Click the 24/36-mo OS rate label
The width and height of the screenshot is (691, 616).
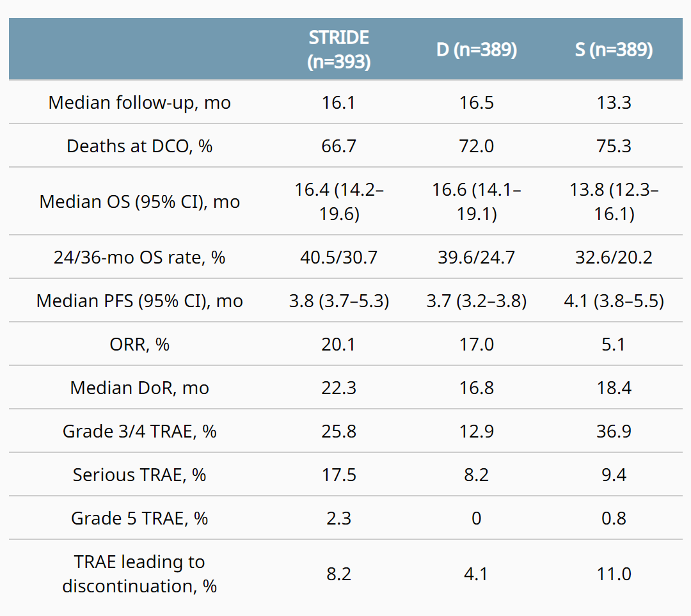(x=139, y=257)
